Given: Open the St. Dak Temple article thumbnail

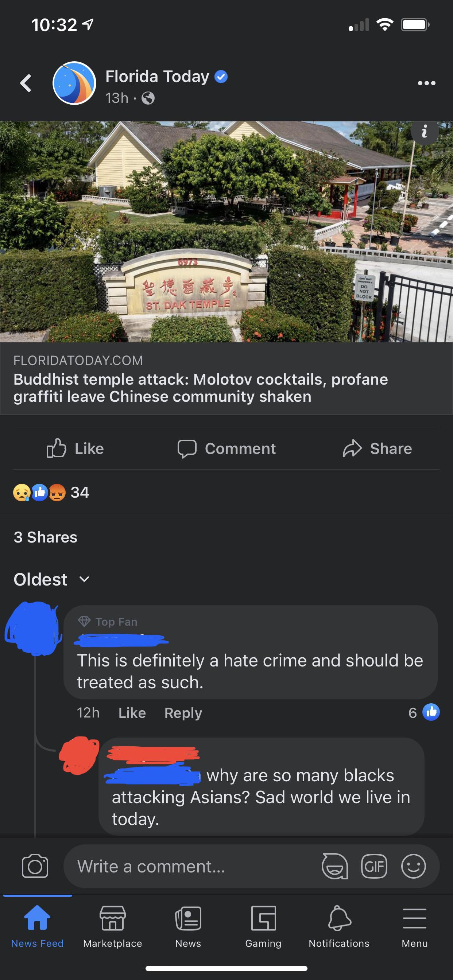Looking at the screenshot, I should pyautogui.click(x=226, y=231).
